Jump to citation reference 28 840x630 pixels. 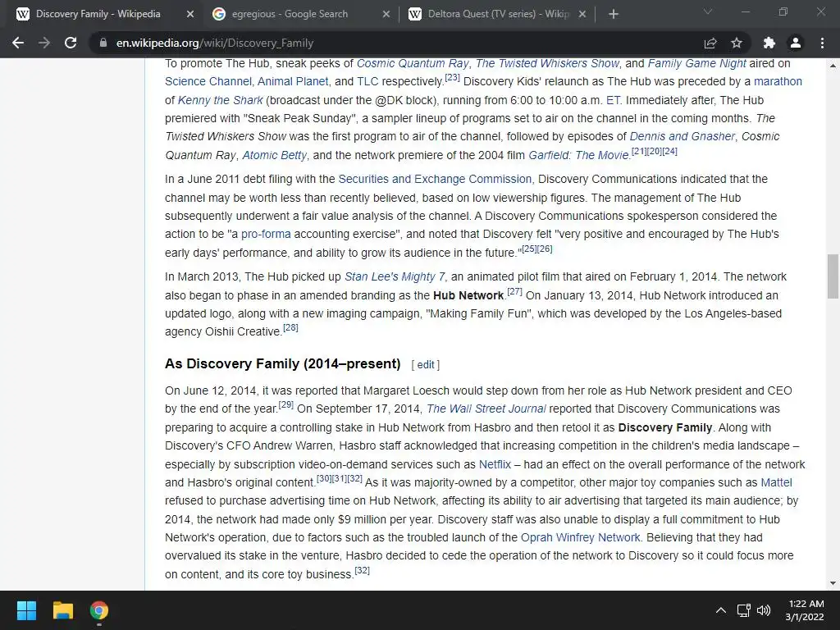(290, 327)
